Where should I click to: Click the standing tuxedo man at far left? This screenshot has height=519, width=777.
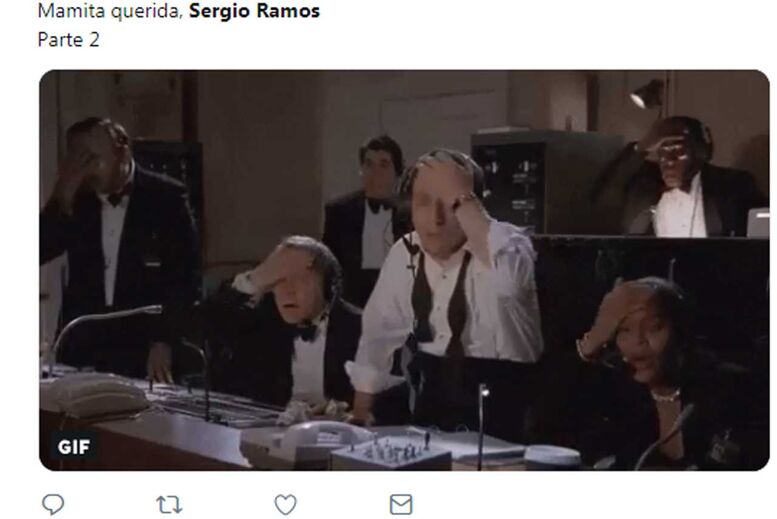pos(119,238)
